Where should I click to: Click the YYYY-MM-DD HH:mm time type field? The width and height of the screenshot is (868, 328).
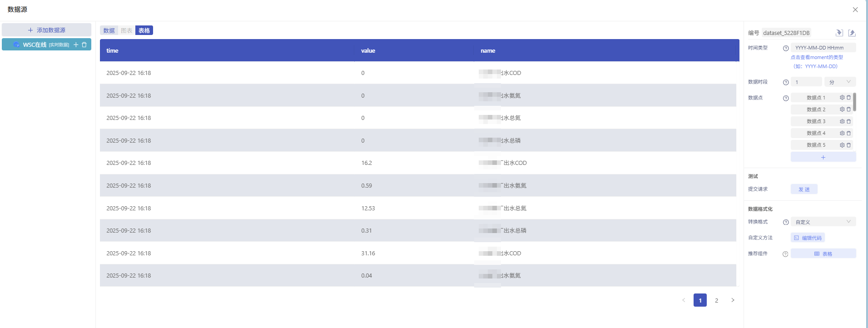[x=823, y=48]
